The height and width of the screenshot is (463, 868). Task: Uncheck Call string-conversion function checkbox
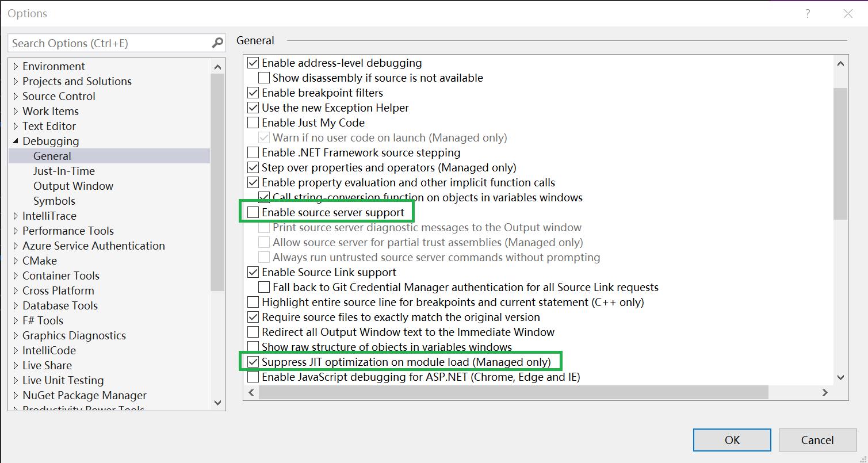click(264, 197)
